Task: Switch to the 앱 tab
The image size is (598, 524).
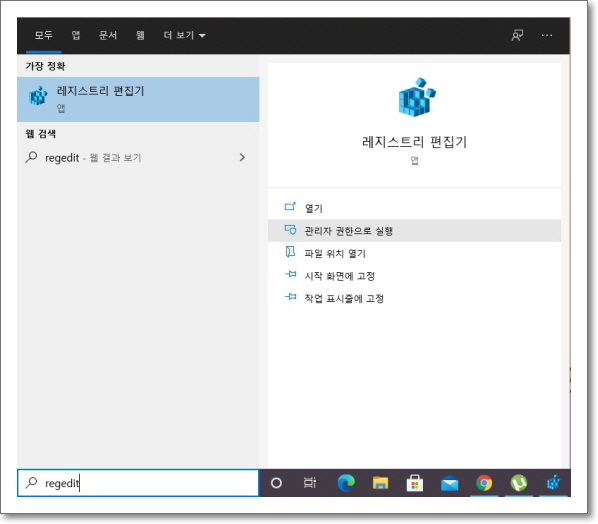Action: click(x=76, y=35)
